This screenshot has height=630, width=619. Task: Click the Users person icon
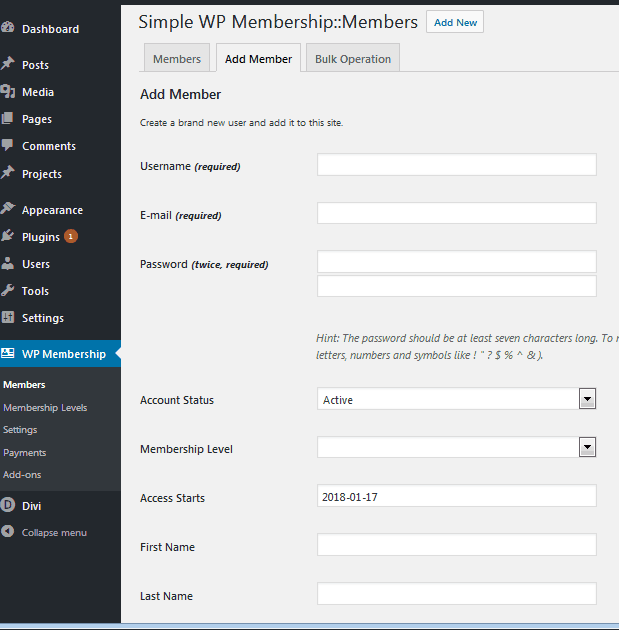pos(8,263)
